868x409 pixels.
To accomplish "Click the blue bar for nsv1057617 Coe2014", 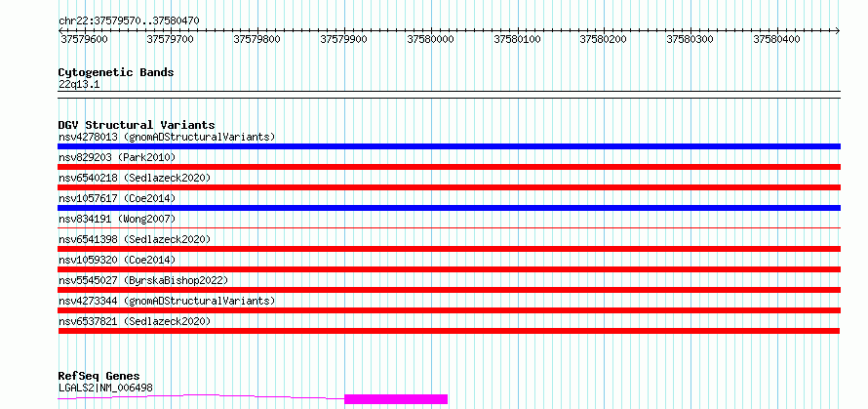I will [x=449, y=208].
